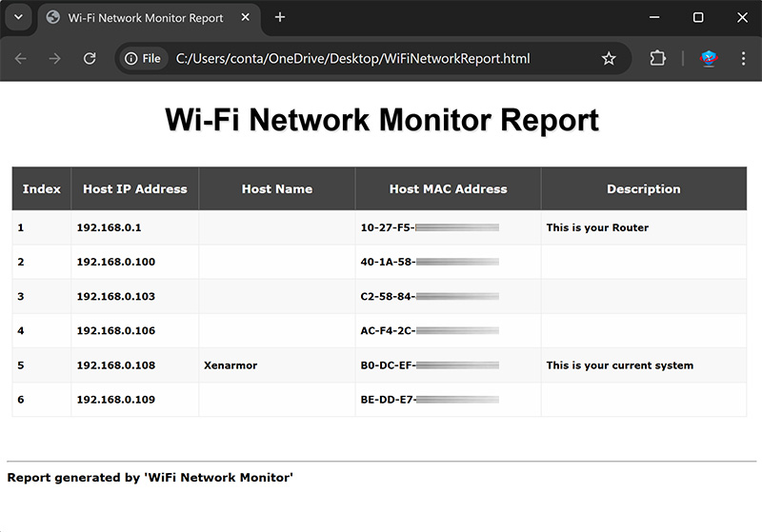Image resolution: width=762 pixels, height=532 pixels.
Task: Open the Chrome profile avatar icon
Action: click(709, 59)
